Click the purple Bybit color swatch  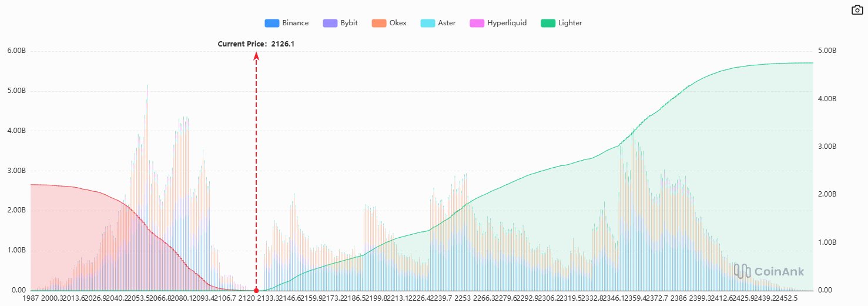point(330,23)
